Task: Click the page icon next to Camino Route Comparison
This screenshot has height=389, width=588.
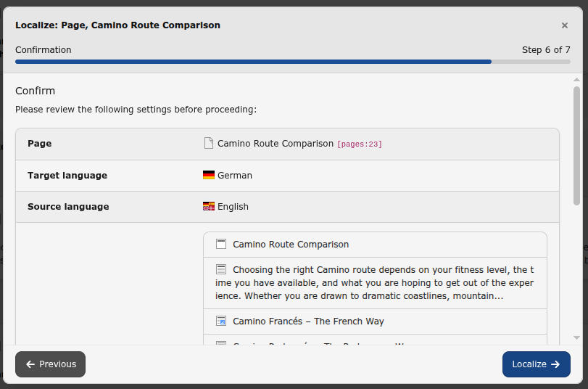Action: coord(209,143)
